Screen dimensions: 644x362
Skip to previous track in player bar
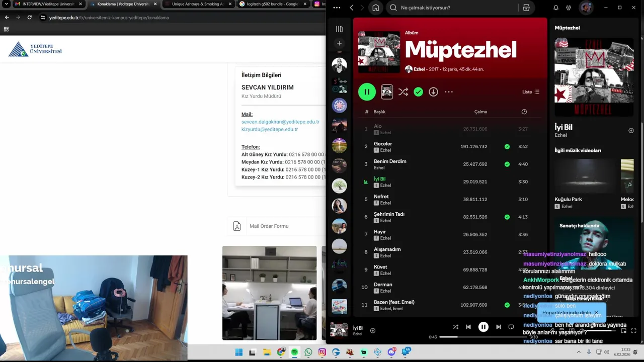click(468, 327)
